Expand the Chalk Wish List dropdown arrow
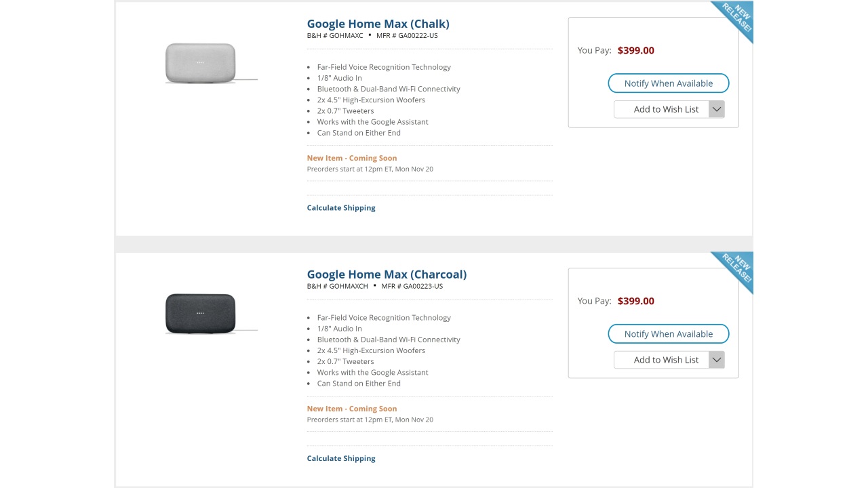This screenshot has width=868, height=488. pos(717,109)
